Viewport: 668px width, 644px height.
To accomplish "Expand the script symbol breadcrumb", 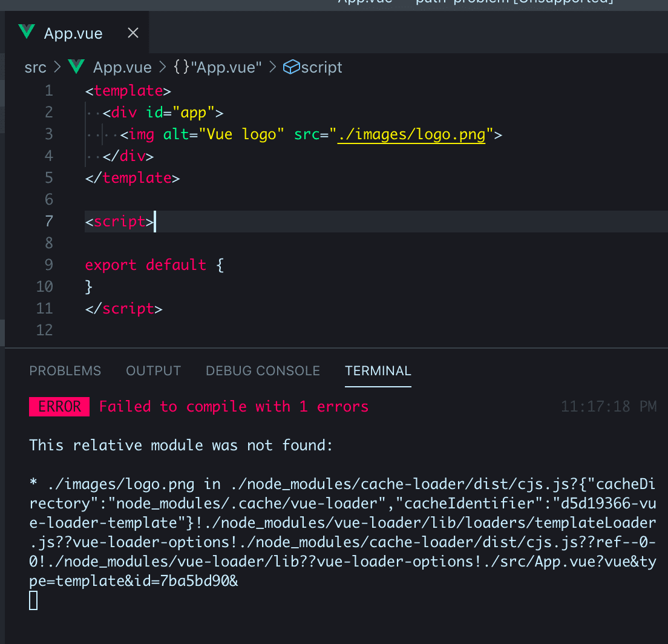I will (x=321, y=67).
